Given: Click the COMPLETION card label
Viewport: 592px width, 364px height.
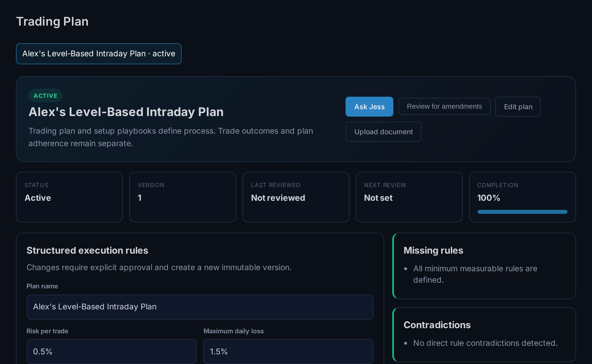Looking at the screenshot, I should tap(498, 185).
